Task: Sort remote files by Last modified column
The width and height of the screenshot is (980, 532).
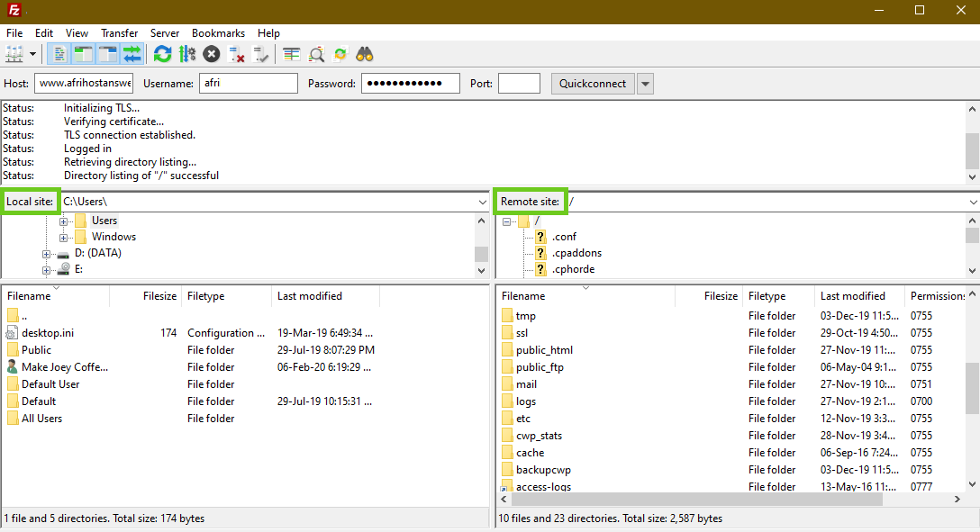Action: tap(852, 296)
